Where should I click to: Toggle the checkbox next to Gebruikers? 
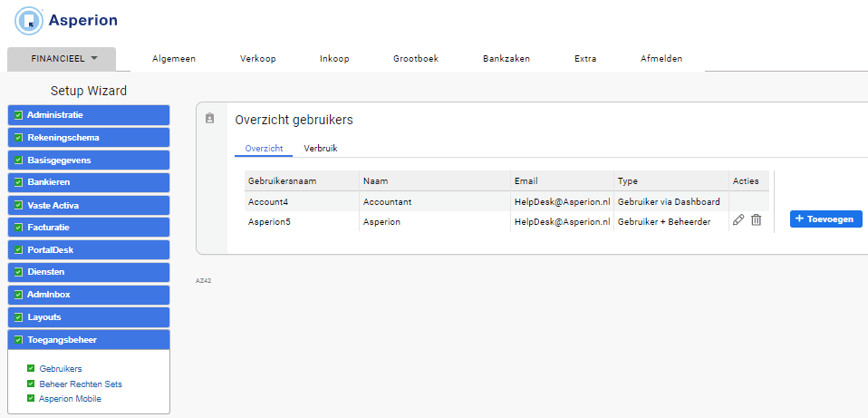(x=31, y=368)
